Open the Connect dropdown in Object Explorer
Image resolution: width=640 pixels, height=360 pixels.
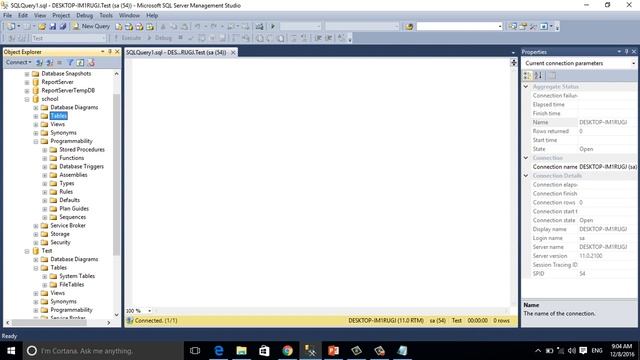click(x=18, y=62)
